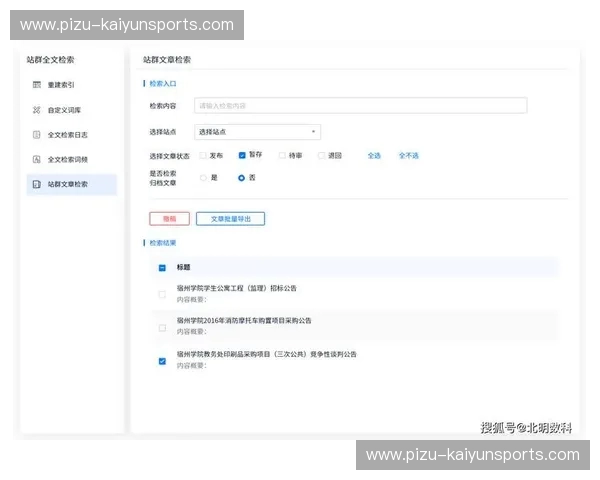Click the 文章批量导出 button
This screenshot has width=600, height=480.
click(x=230, y=219)
